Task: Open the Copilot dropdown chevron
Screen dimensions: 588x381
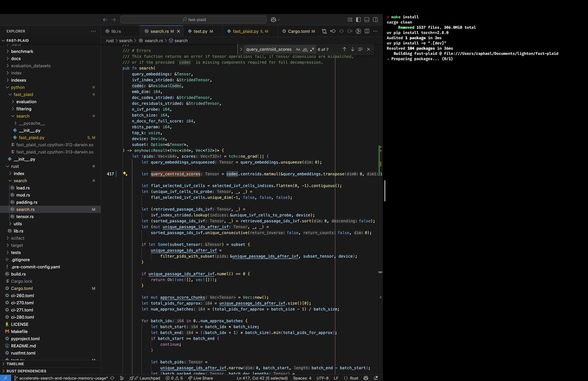Action: 279,20
